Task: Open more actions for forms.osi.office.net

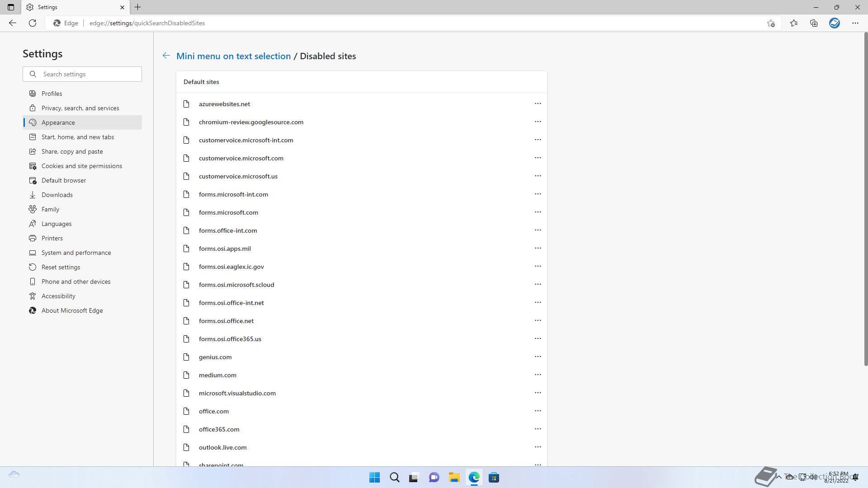Action: 538,320
